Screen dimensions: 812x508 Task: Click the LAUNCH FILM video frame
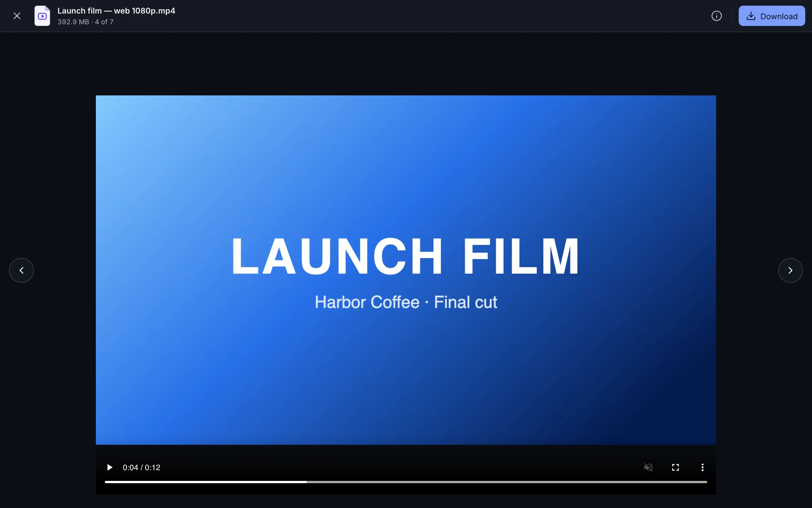406,270
